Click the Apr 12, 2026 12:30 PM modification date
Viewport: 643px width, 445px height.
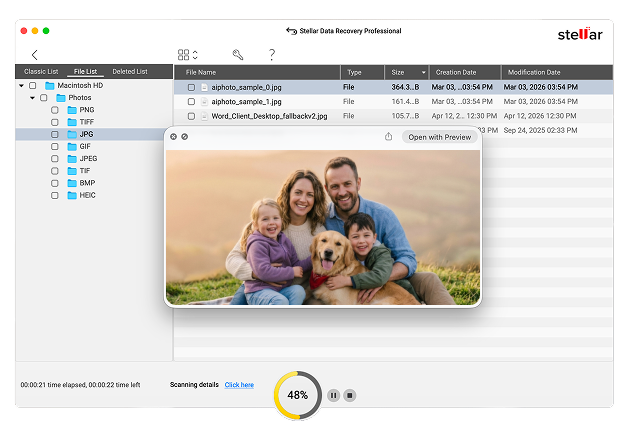pyautogui.click(x=540, y=116)
